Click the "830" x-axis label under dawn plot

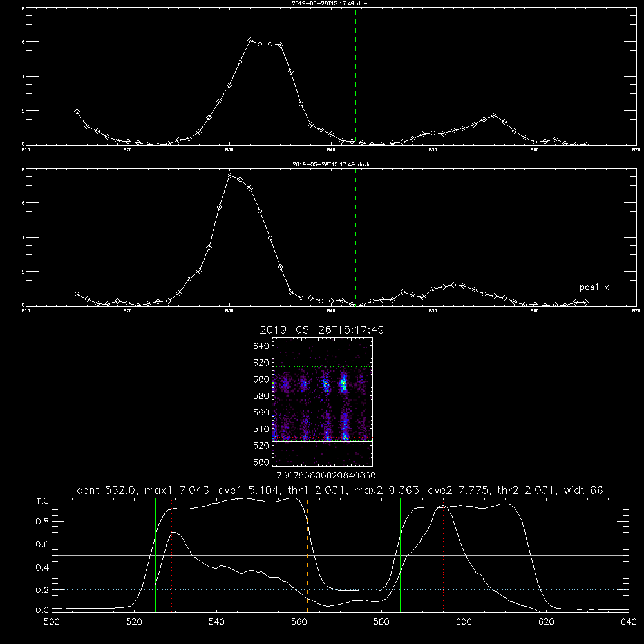pos(229,150)
